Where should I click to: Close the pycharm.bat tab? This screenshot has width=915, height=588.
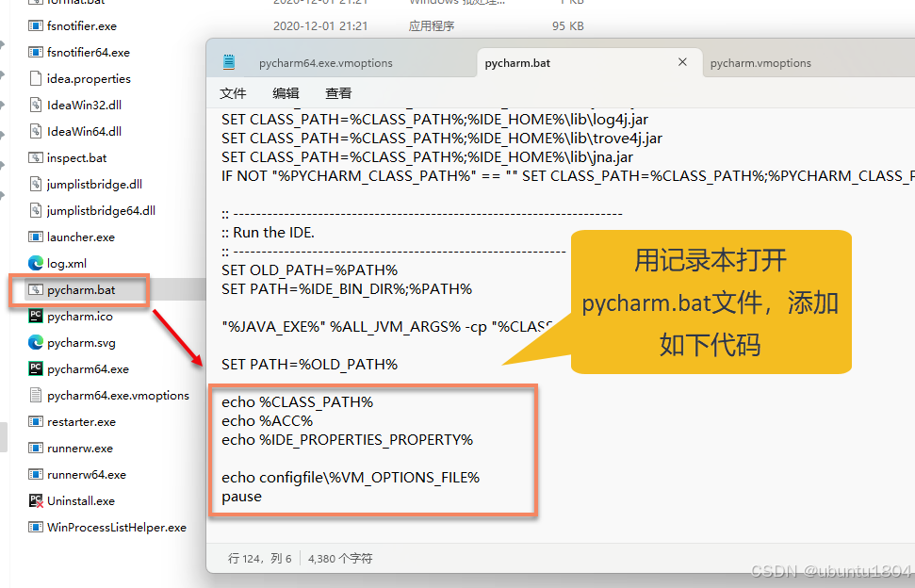tap(682, 62)
